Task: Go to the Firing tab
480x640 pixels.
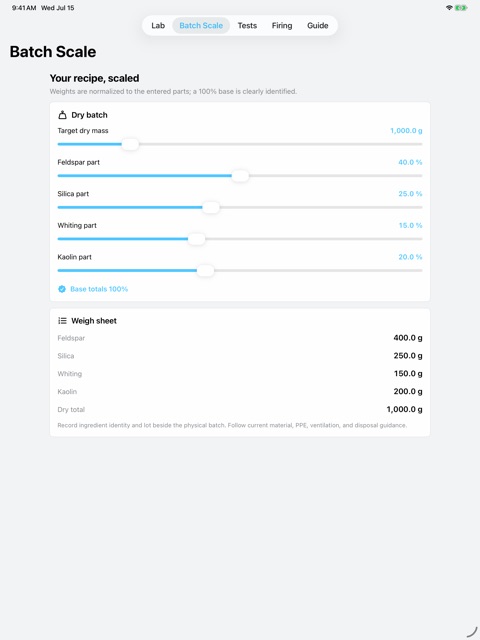Action: coord(282,25)
